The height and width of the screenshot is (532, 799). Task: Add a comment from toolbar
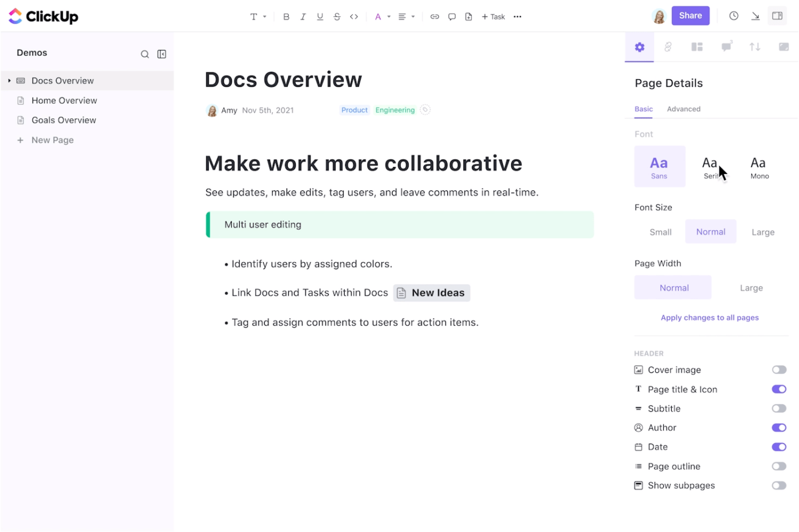pos(451,17)
